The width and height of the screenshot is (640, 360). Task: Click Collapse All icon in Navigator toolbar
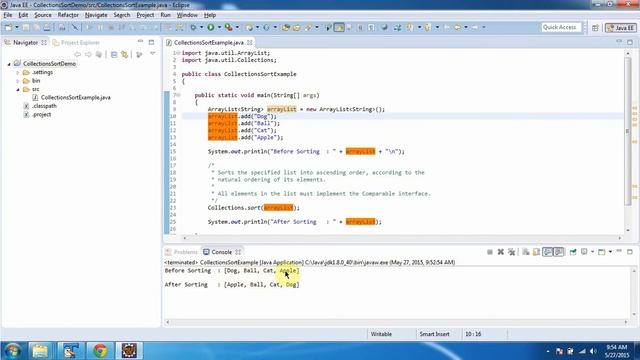point(114,54)
